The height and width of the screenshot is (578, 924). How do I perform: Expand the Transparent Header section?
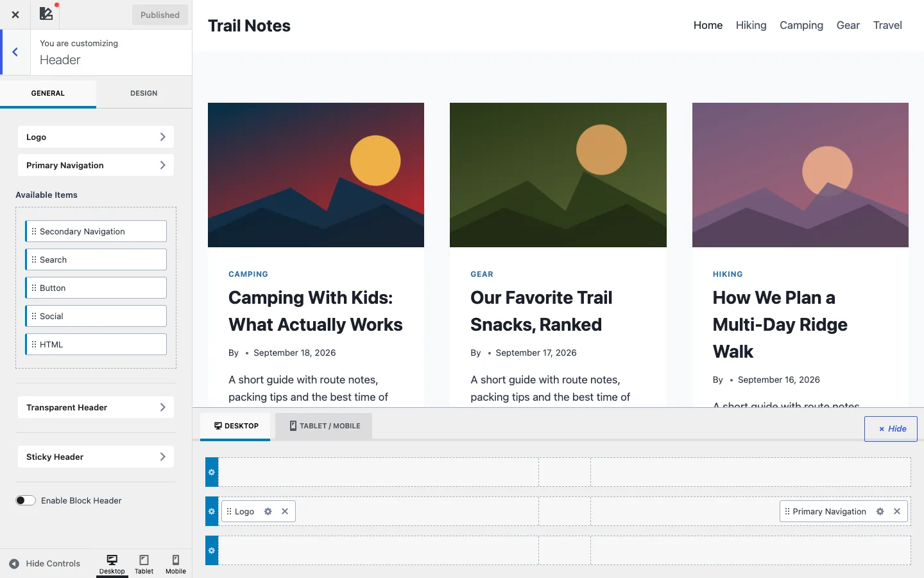pyautogui.click(x=96, y=407)
